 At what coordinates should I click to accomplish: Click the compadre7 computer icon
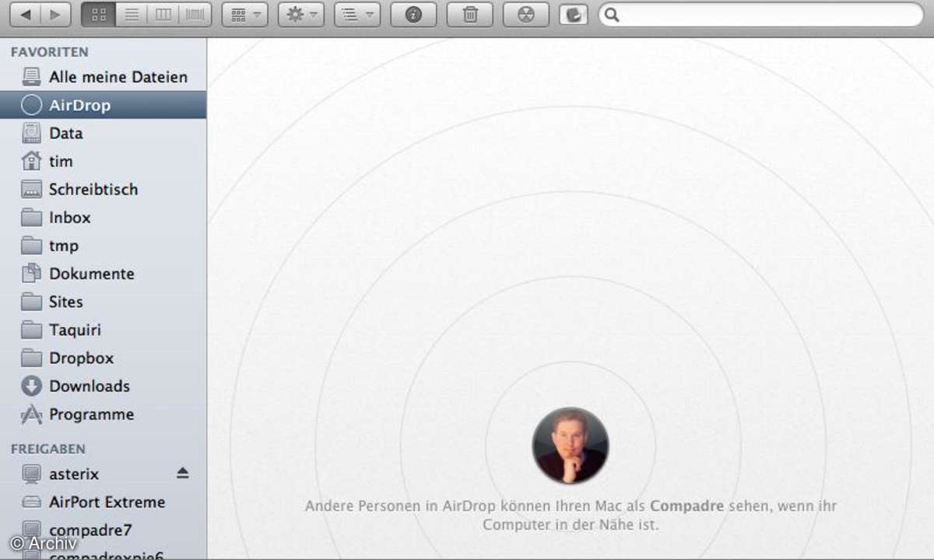(31, 530)
